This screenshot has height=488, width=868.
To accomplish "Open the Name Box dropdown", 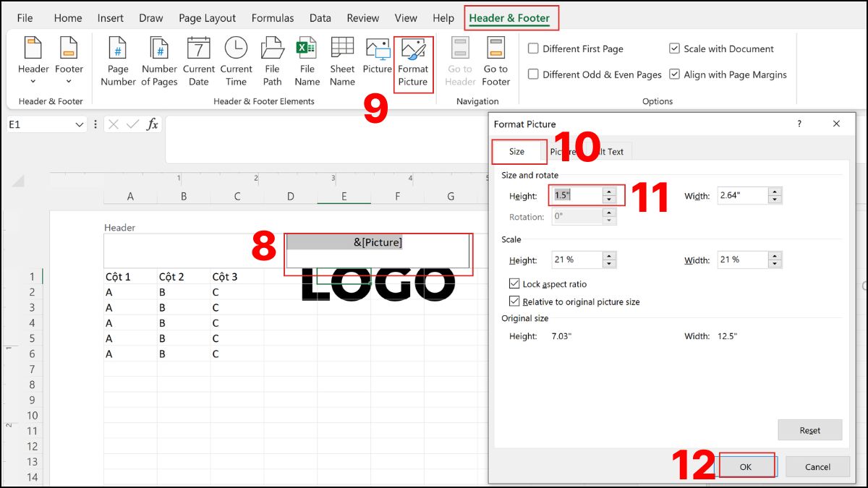I will [80, 124].
